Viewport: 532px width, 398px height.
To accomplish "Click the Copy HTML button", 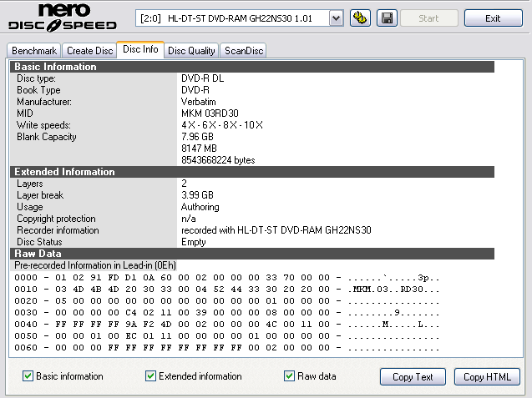I will click(492, 377).
